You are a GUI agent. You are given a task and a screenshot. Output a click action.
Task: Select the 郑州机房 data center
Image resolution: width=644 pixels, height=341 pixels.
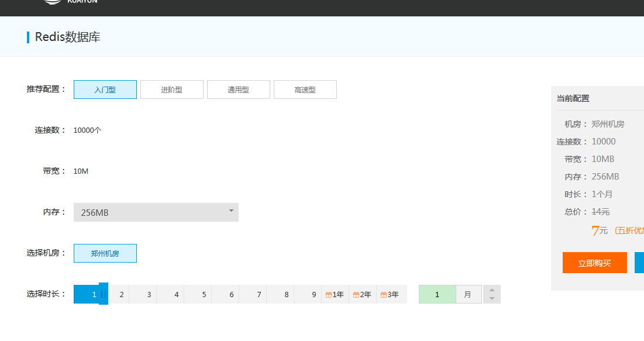coord(105,253)
